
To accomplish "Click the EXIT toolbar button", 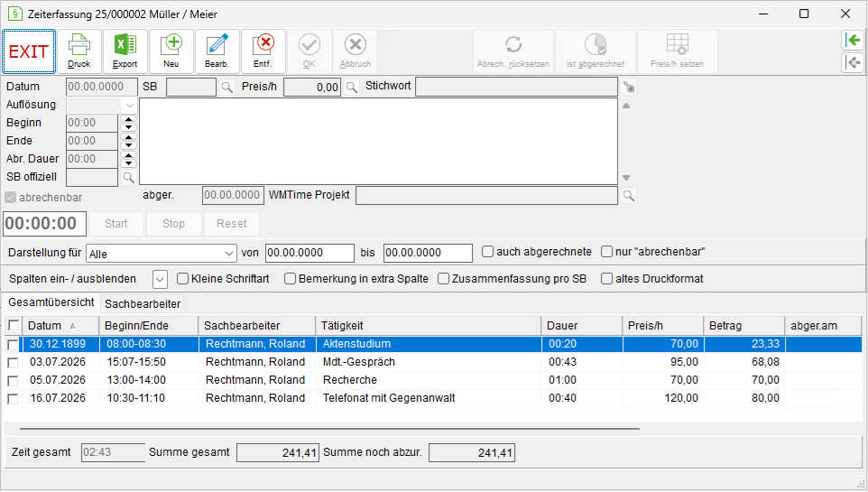I will pos(29,51).
